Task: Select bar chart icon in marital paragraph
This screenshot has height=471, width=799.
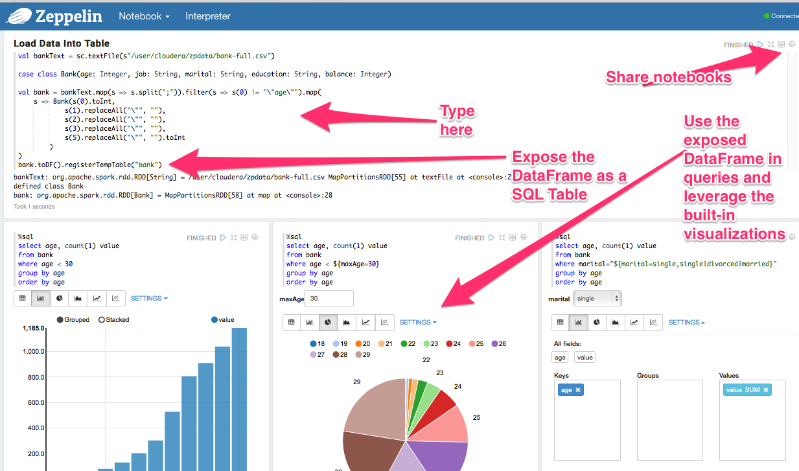Action: (x=578, y=322)
